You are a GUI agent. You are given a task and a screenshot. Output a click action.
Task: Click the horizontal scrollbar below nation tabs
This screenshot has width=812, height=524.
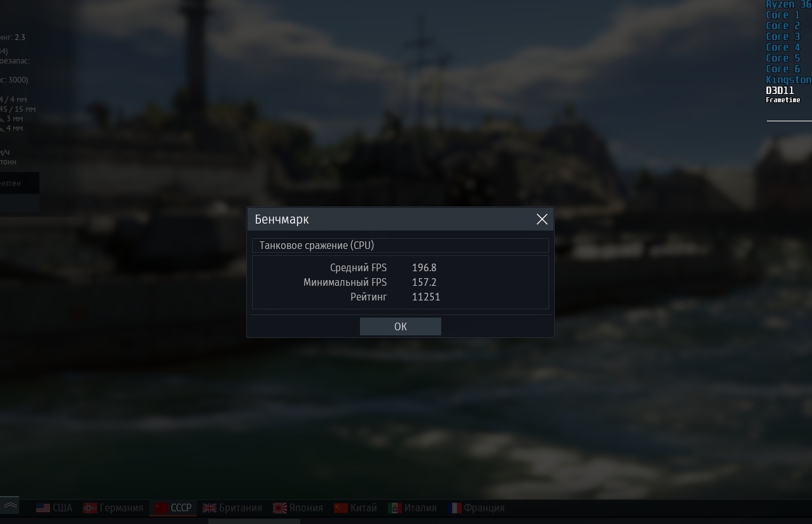pos(254,521)
